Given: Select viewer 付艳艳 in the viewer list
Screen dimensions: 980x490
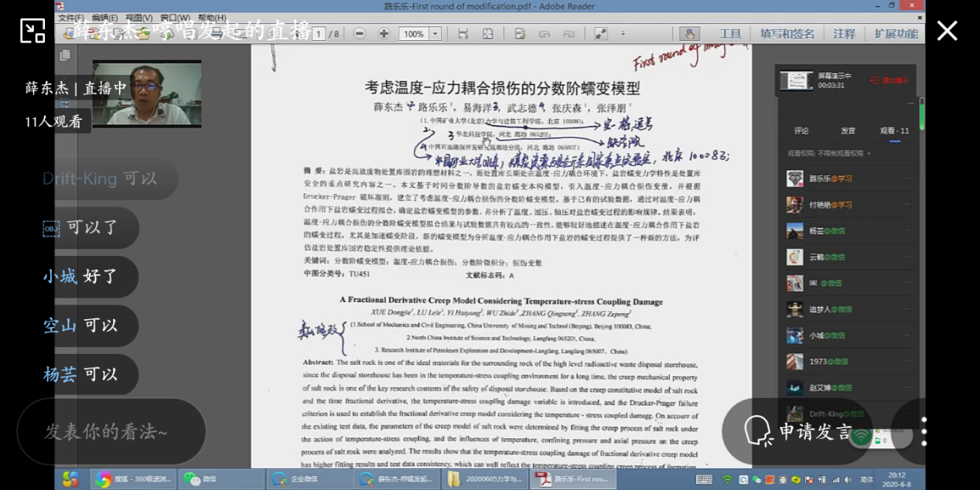Looking at the screenshot, I should 849,205.
